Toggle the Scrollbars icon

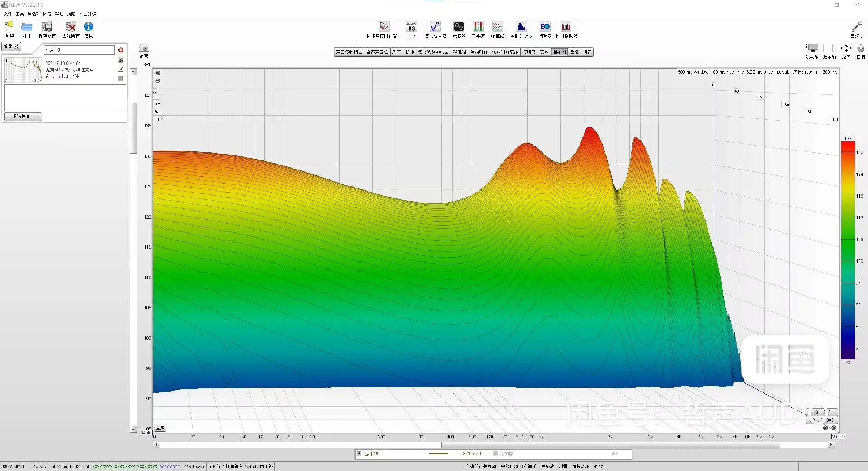pos(812,48)
